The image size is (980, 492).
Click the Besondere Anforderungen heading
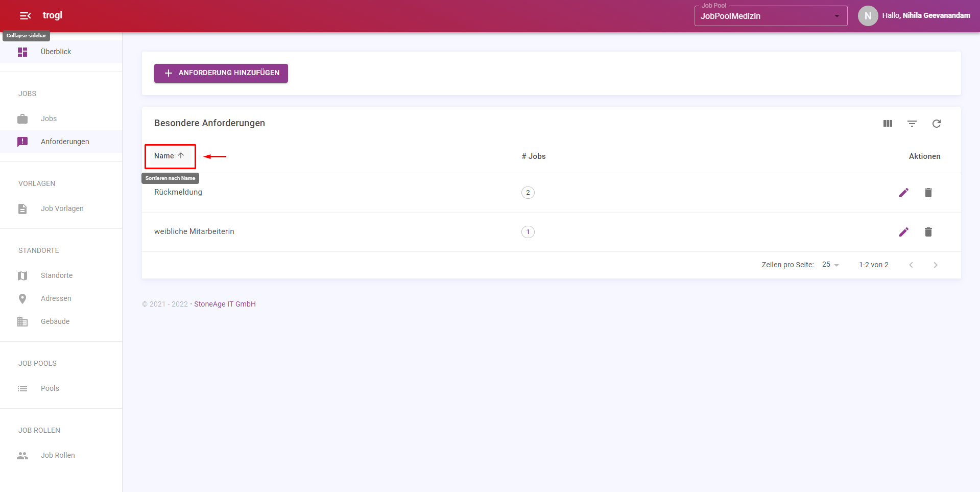tap(209, 123)
